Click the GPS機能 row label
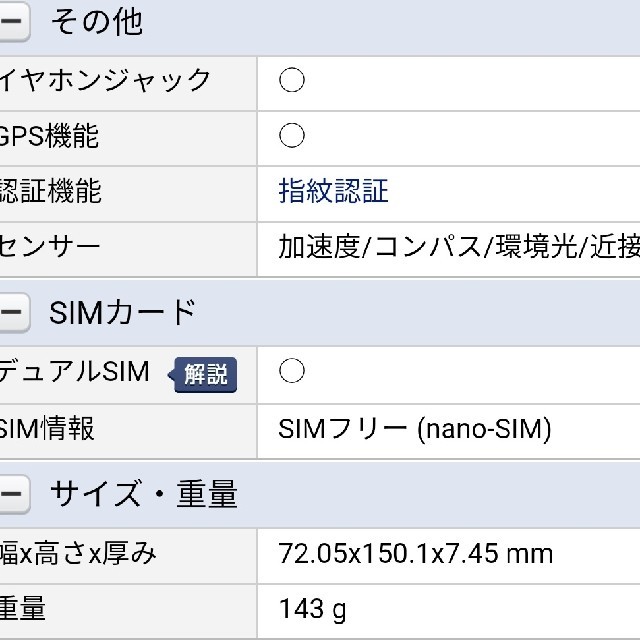The height and width of the screenshot is (640, 640). [x=49, y=136]
